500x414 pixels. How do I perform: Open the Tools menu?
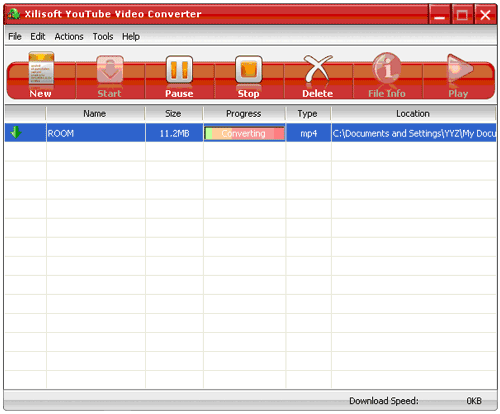103,36
